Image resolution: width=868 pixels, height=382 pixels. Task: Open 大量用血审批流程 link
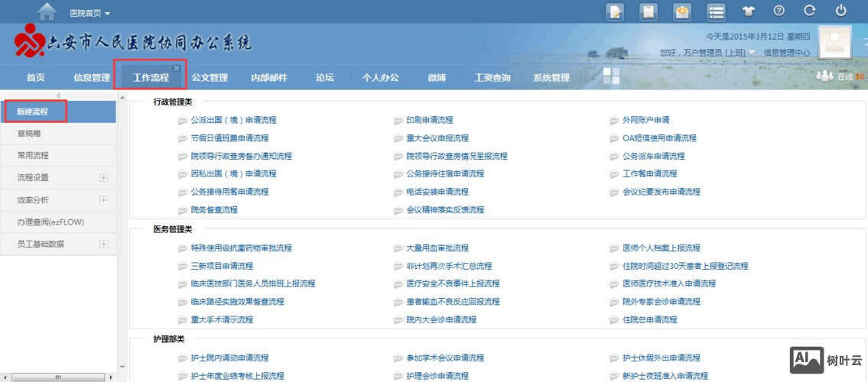click(437, 248)
